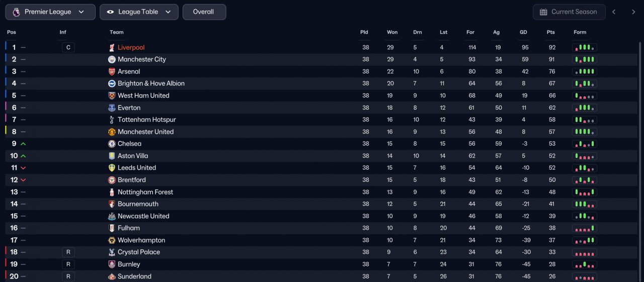This screenshot has height=282, width=644.
Task: Go to the previous season arrow
Action: pyautogui.click(x=614, y=12)
